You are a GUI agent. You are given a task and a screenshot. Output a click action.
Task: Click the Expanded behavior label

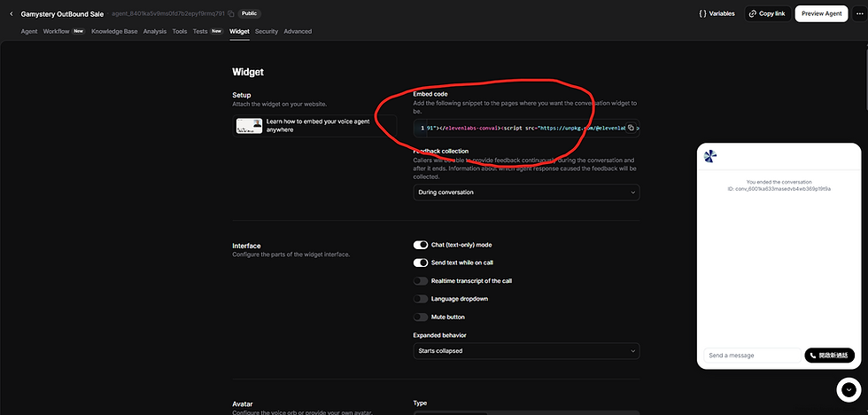coord(439,335)
